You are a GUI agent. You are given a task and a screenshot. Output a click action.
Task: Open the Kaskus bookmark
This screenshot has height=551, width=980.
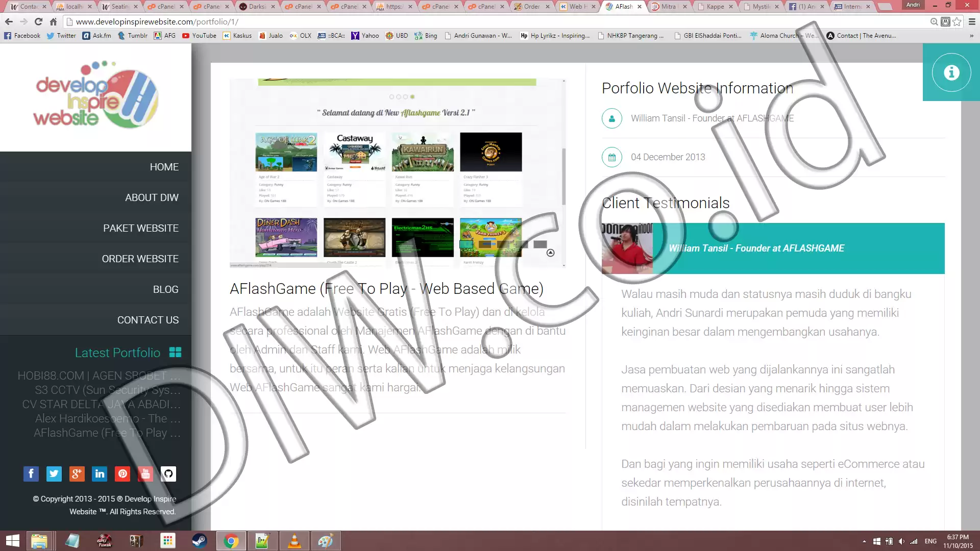[x=237, y=36]
